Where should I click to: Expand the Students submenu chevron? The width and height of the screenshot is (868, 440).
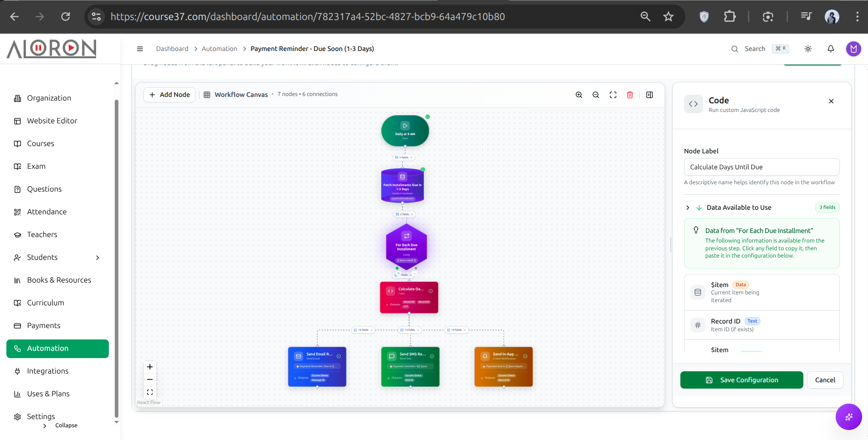click(x=97, y=258)
